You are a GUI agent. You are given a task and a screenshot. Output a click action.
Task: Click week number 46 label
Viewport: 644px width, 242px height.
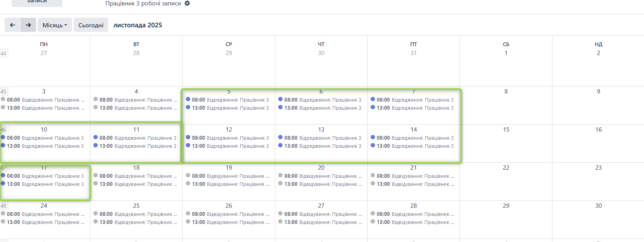[x=3, y=130]
